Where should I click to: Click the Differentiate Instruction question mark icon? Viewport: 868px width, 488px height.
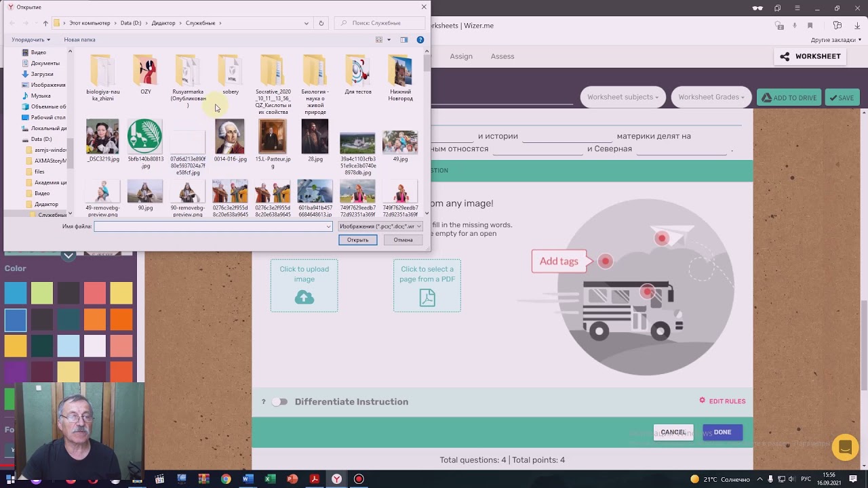click(x=263, y=402)
